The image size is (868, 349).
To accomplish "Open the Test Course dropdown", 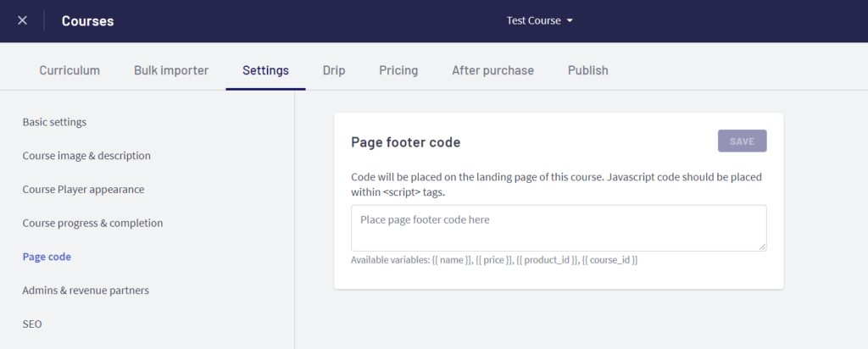I will click(540, 20).
